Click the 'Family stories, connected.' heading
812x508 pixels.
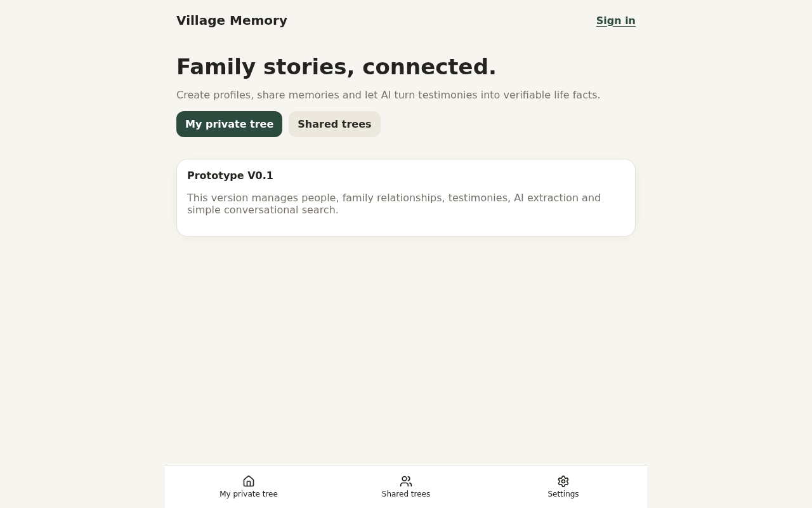pyautogui.click(x=336, y=67)
